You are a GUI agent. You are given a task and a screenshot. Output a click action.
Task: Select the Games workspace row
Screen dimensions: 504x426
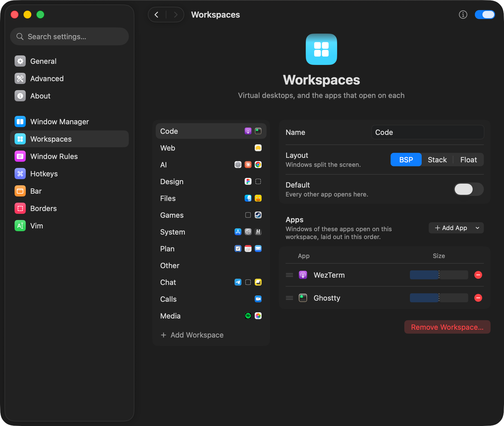coord(211,215)
